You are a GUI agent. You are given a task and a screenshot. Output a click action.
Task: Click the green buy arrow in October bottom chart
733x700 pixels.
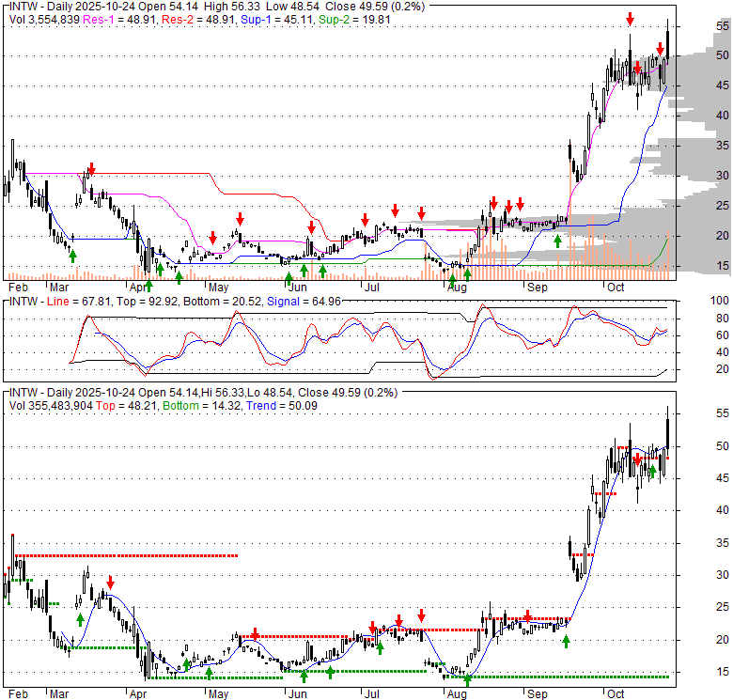[652, 471]
